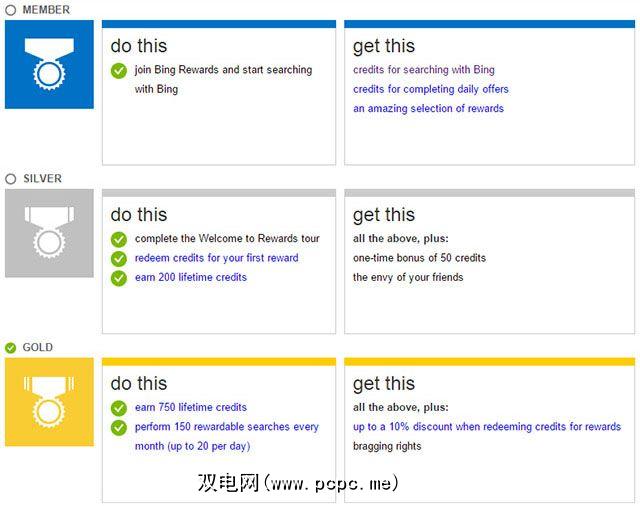Click Member 'do this' heading
Screen dimensions: 640x506
pyautogui.click(x=139, y=46)
